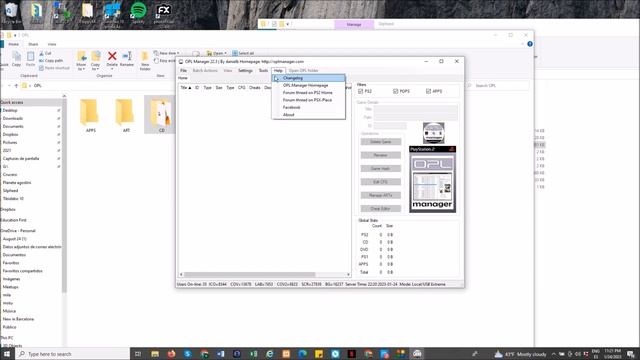
Task: Click the taskbar search box
Action: point(73,354)
